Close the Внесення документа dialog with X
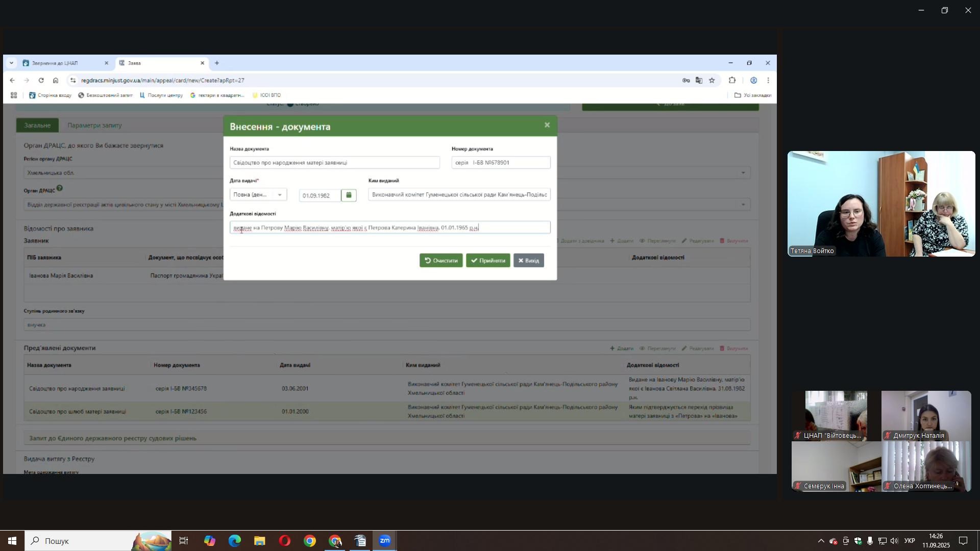 pos(547,125)
